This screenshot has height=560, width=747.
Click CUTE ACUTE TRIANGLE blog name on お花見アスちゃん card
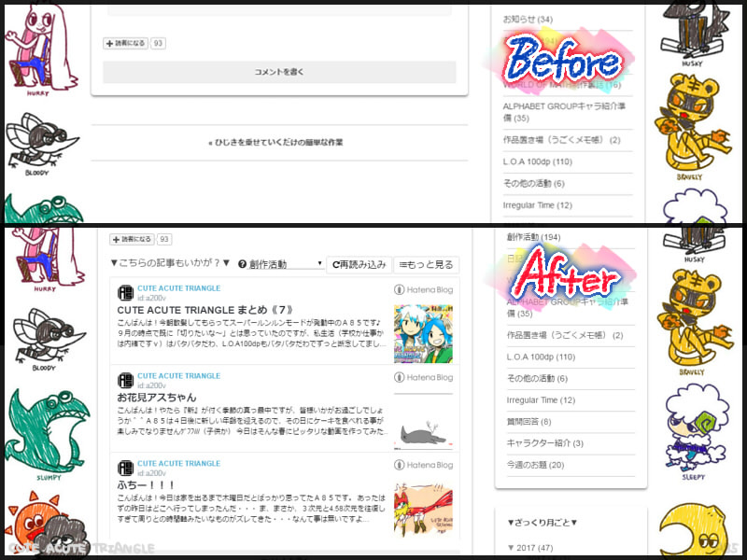click(178, 376)
